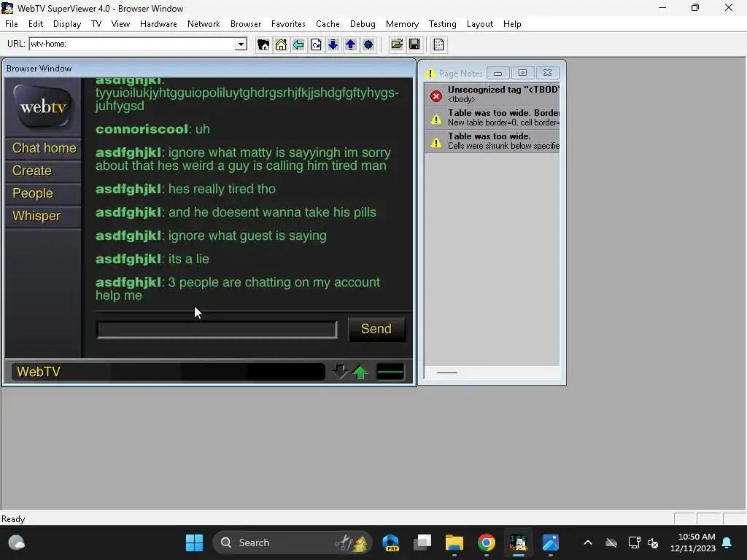Image resolution: width=747 pixels, height=560 pixels.
Task: Open the Favorites menu
Action: click(x=288, y=24)
